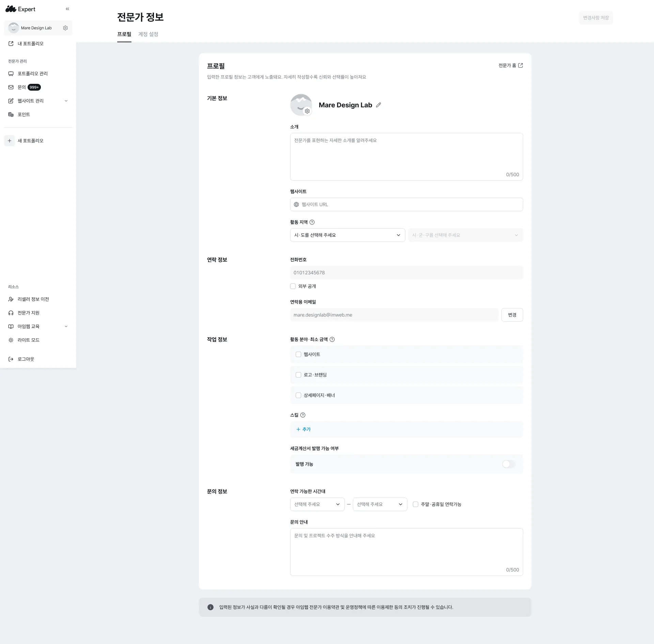654x644 pixels.
Task: Toggle the 발행 가능 switch
Action: [x=509, y=464]
